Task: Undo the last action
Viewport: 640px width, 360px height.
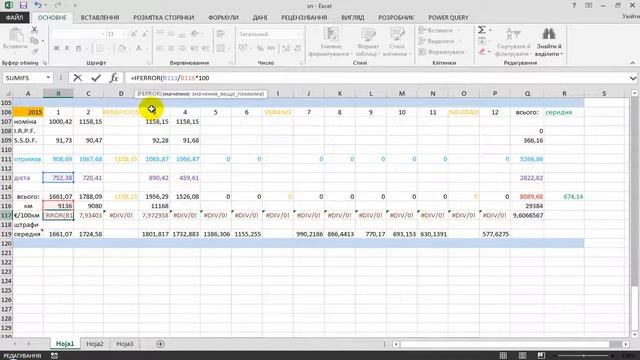Action: [x=38, y=5]
